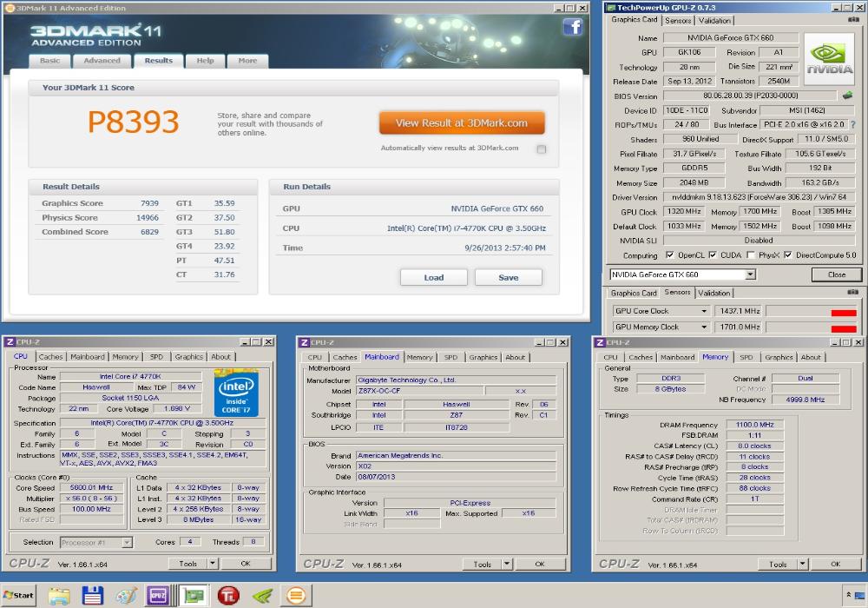Open the file explorer folder icon in taskbar

pos(59,596)
